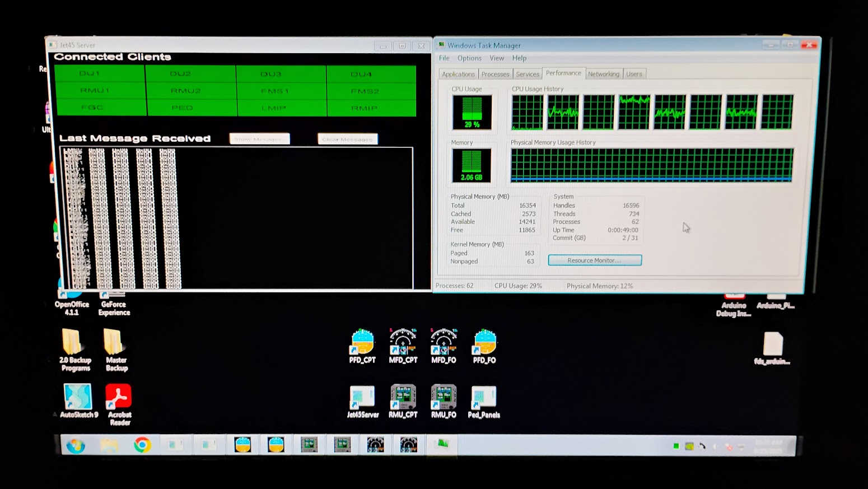The width and height of the screenshot is (868, 489).
Task: Open the MFD_CPT desktop icon
Action: coord(403,343)
